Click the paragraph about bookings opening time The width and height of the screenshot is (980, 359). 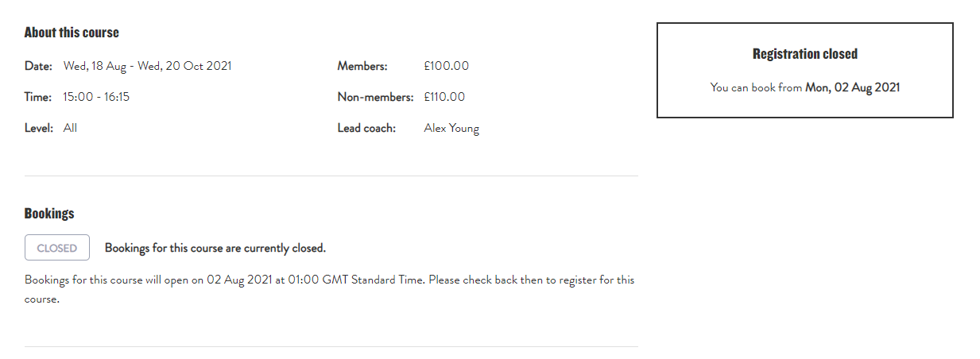329,280
